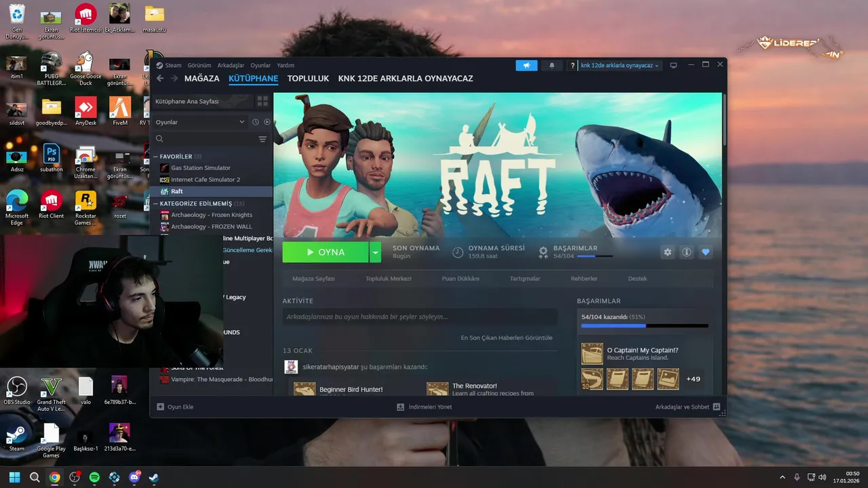Open KNK 12DE ARKLARLA OYNAYACAK profile tab
This screenshot has height=488, width=868.
pos(406,79)
